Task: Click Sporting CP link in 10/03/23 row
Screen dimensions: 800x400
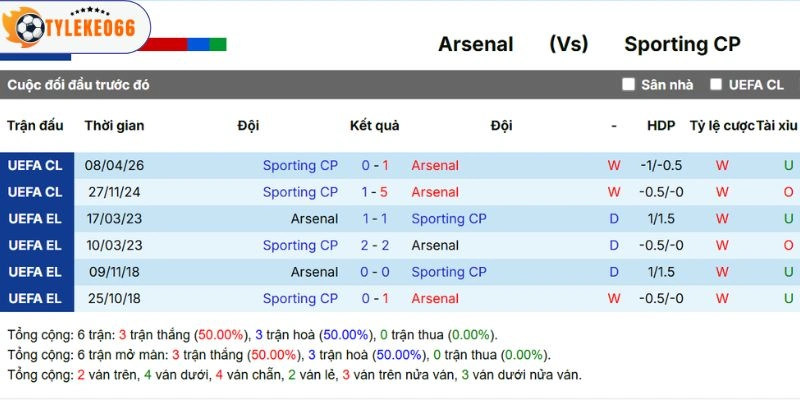Action: point(300,245)
